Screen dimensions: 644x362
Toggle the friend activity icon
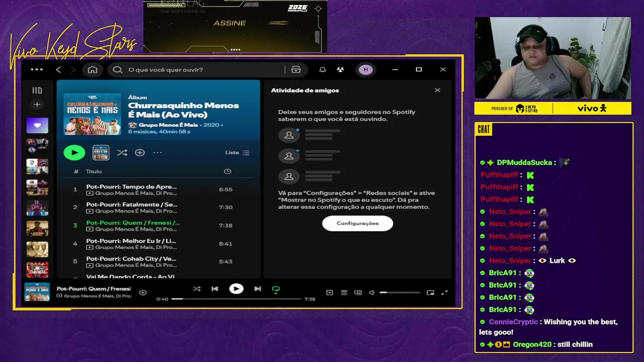click(341, 69)
